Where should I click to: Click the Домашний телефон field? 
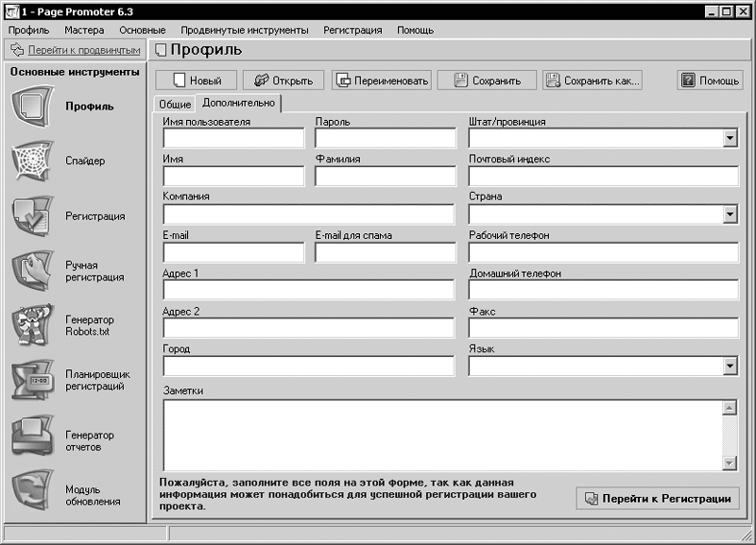pyautogui.click(x=604, y=290)
